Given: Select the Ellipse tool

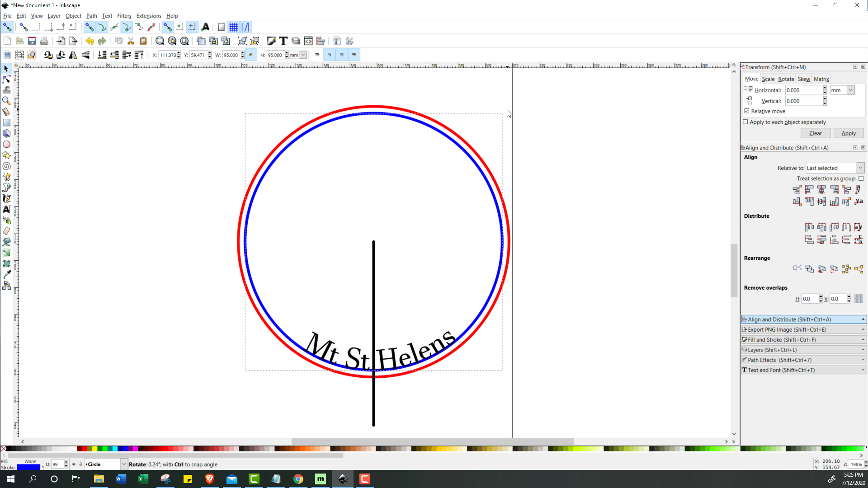Looking at the screenshot, I should click(x=7, y=145).
